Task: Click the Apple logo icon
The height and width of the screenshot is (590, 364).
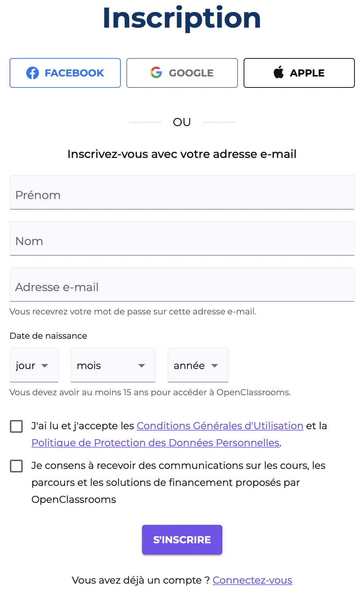Action: point(279,72)
